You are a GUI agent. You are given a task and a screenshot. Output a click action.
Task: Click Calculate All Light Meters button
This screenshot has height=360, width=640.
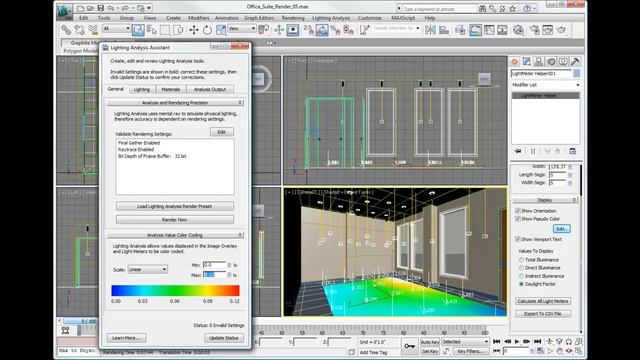click(543, 301)
